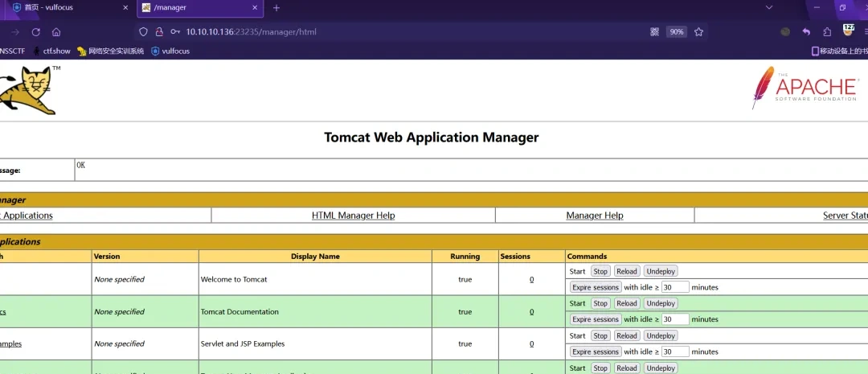
Task: Close the vulfocus tab
Action: pos(125,8)
